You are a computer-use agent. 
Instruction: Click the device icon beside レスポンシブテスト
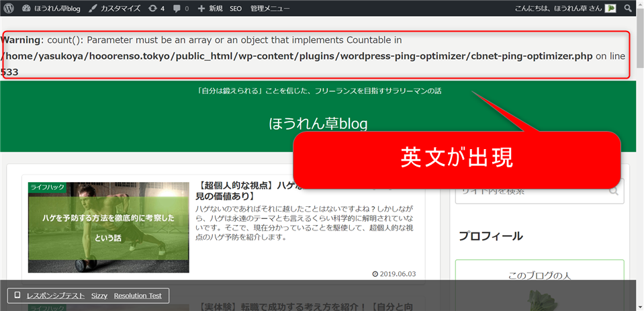click(17, 296)
